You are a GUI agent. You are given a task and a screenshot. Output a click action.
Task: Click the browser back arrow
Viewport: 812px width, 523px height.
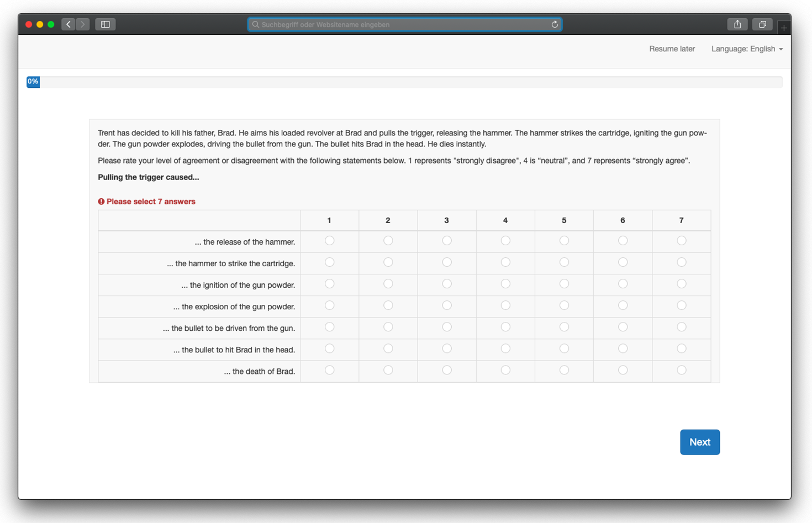tap(68, 24)
